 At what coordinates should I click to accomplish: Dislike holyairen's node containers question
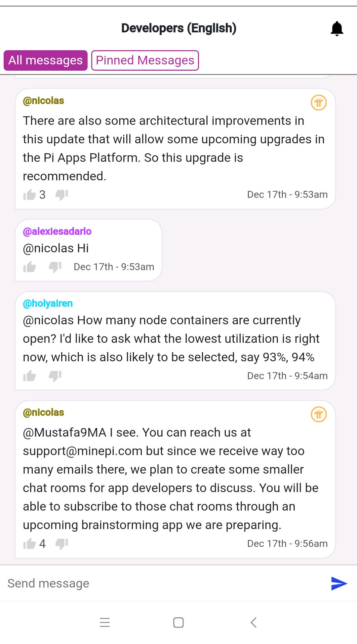pos(55,376)
